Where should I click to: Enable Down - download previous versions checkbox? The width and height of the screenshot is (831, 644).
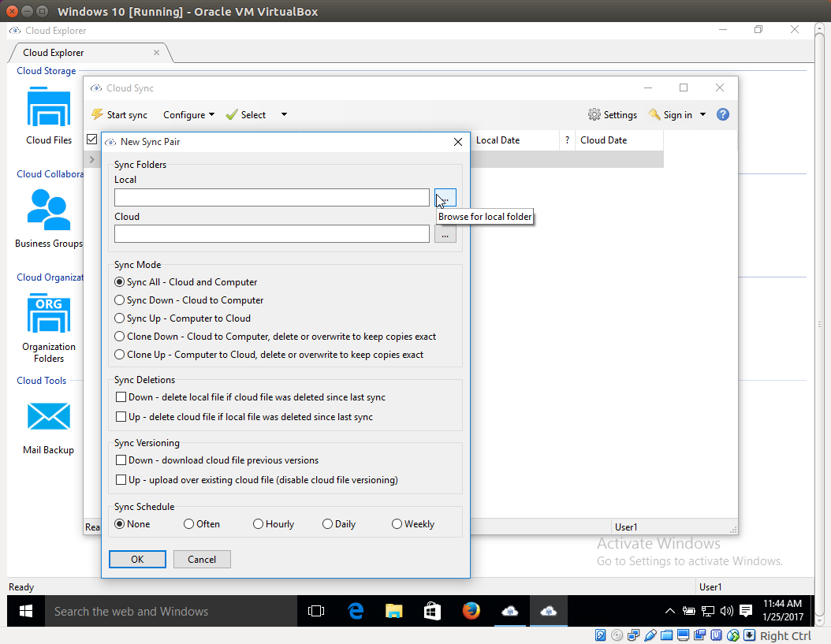[121, 460]
